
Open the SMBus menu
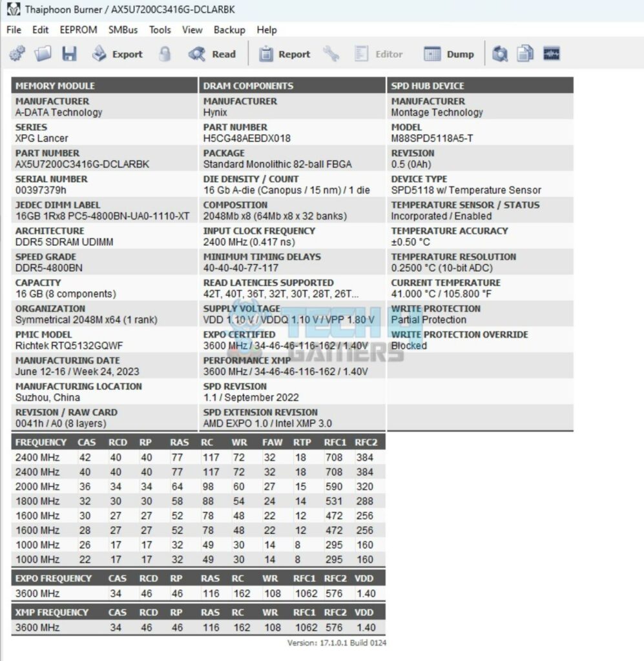(123, 30)
